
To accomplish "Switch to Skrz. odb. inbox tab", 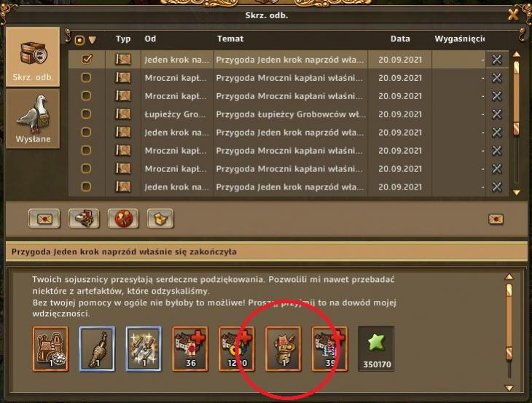I will click(33, 57).
